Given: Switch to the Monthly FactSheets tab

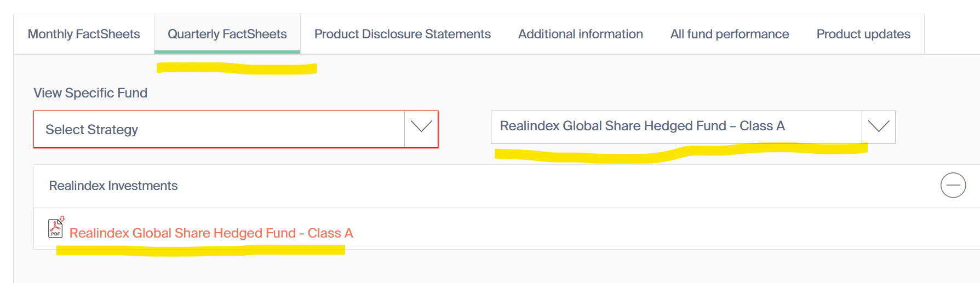Looking at the screenshot, I should coord(84,34).
